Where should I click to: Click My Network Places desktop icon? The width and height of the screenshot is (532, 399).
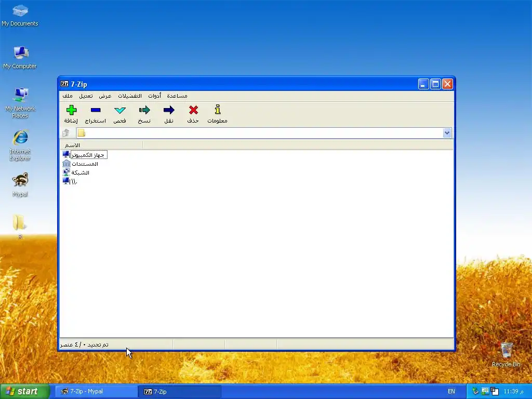[20, 103]
